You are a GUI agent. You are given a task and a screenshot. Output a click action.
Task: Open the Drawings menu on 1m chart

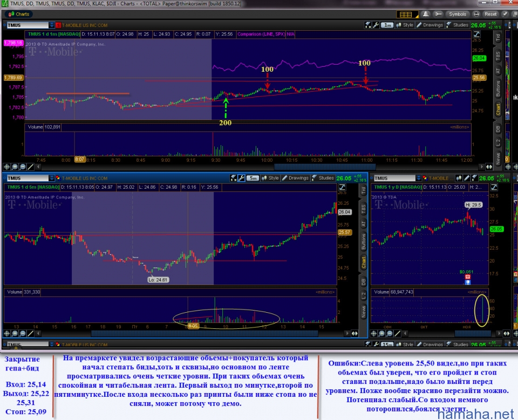click(430, 25)
